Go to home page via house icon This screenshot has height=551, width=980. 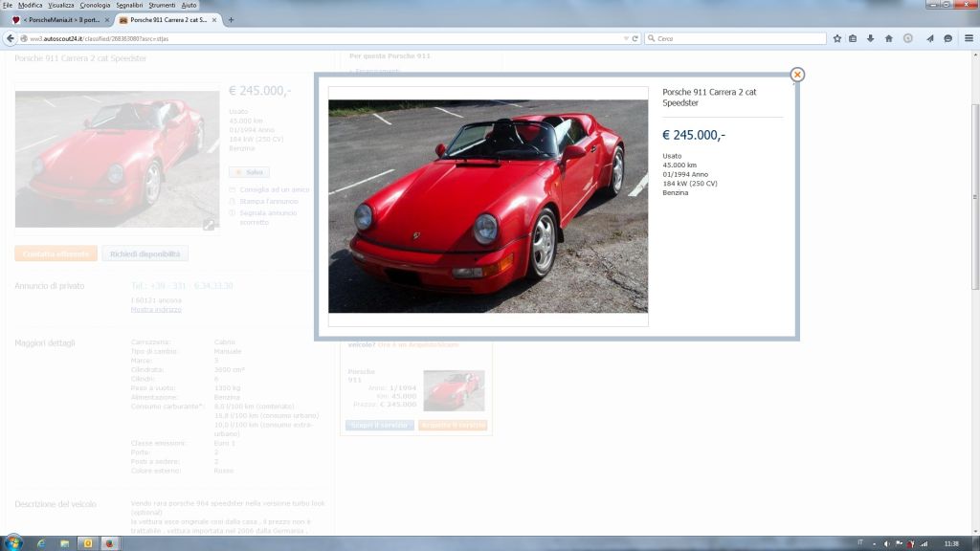pyautogui.click(x=888, y=38)
